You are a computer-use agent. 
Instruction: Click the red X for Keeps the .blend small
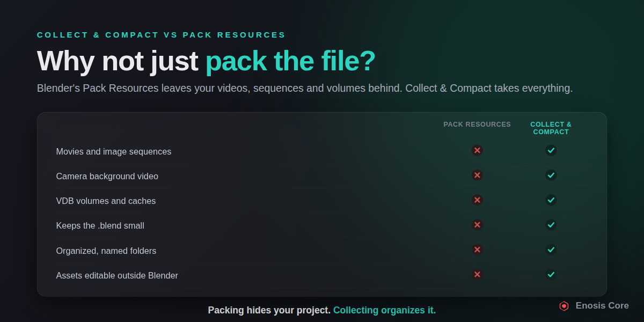(x=477, y=224)
